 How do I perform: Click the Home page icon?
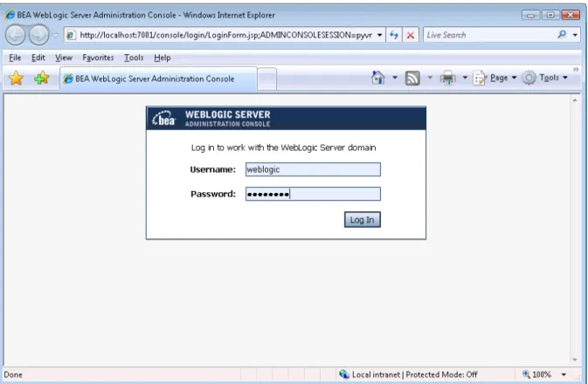(378, 78)
